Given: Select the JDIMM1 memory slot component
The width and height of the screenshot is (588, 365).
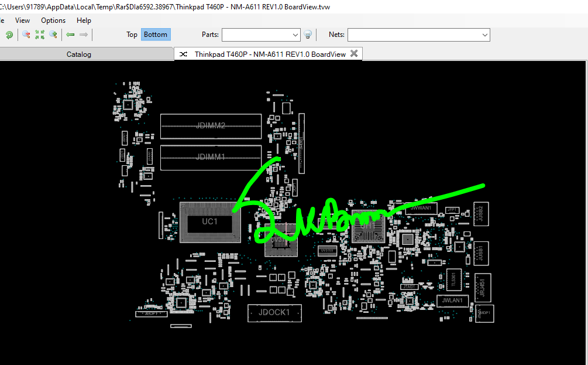Looking at the screenshot, I should tap(211, 158).
